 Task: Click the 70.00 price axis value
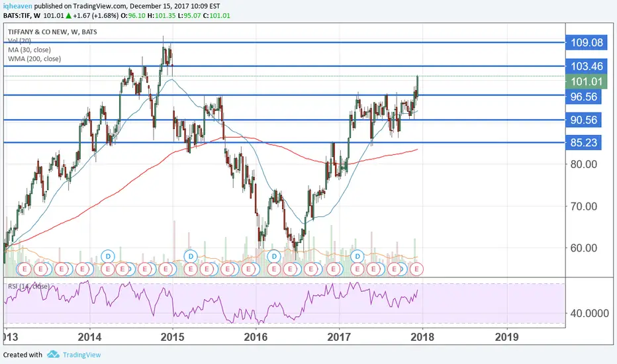click(x=583, y=206)
